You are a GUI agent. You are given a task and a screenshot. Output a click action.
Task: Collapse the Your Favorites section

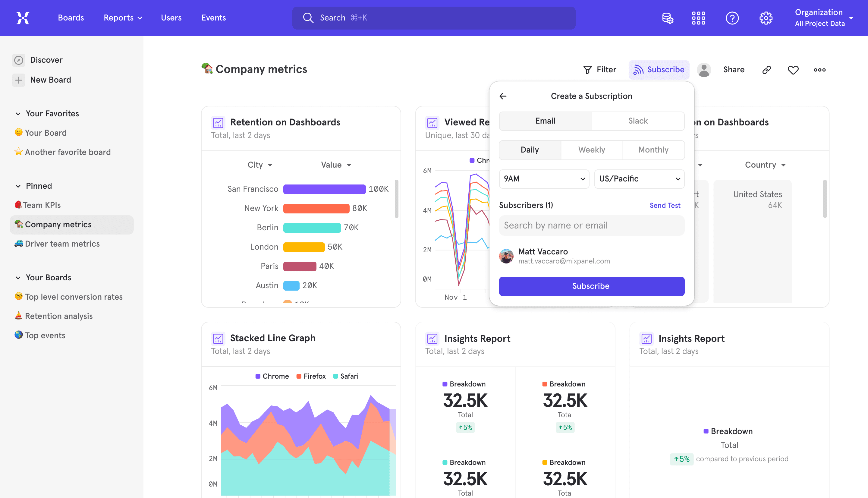click(18, 114)
